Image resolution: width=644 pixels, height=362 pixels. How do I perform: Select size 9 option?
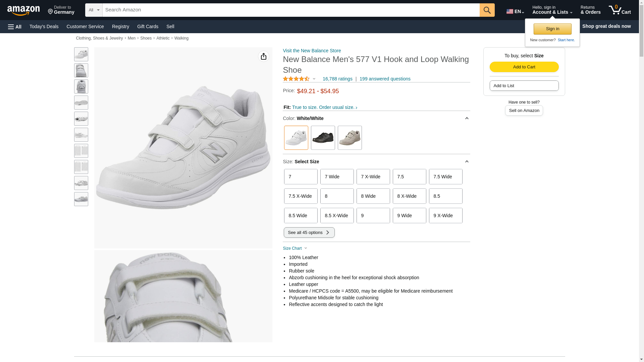pyautogui.click(x=373, y=216)
